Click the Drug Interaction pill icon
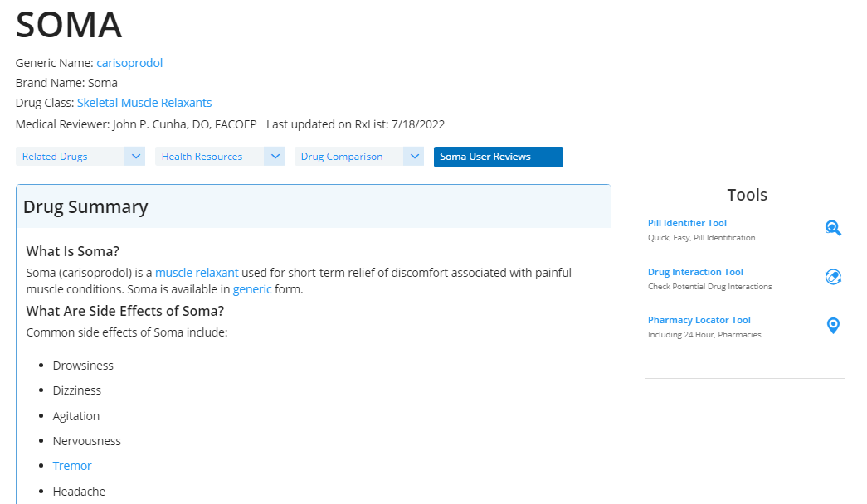Image resolution: width=867 pixels, height=504 pixels. [833, 277]
